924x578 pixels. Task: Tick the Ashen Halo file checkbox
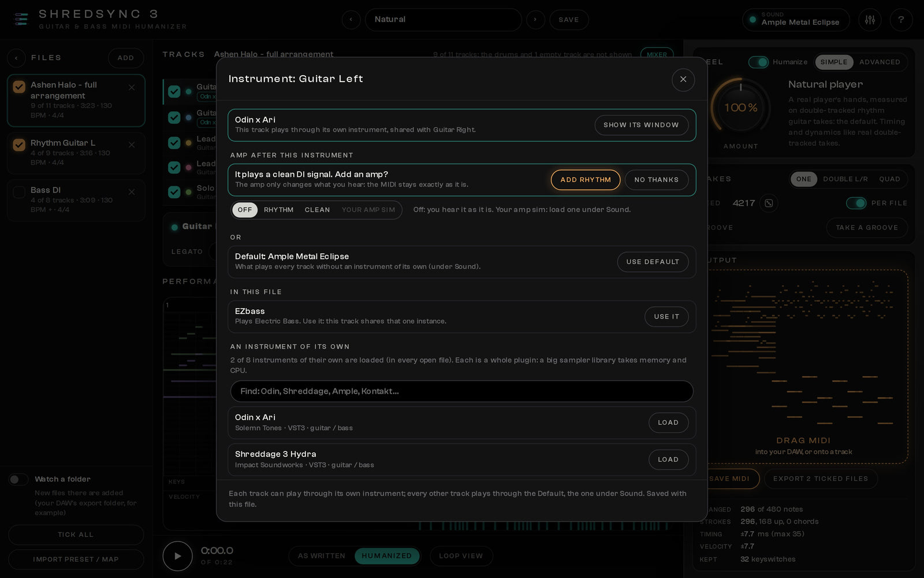[19, 87]
